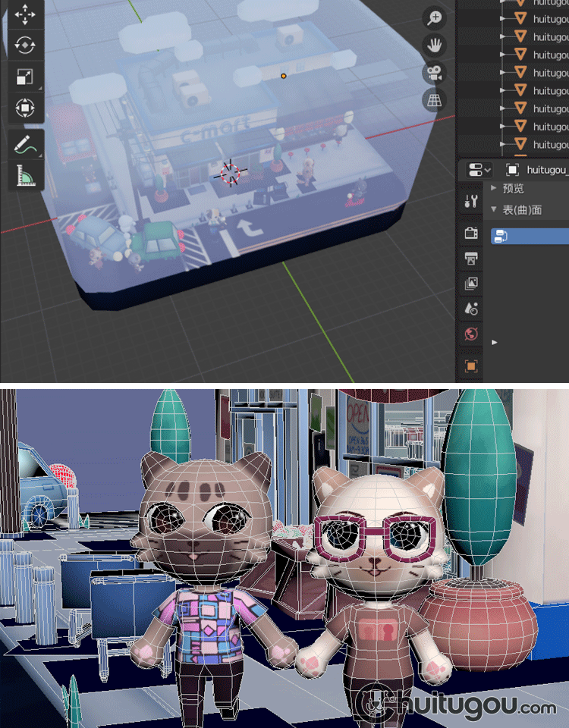Click the pan view hand gizmo
This screenshot has height=728, width=569.
click(x=434, y=45)
